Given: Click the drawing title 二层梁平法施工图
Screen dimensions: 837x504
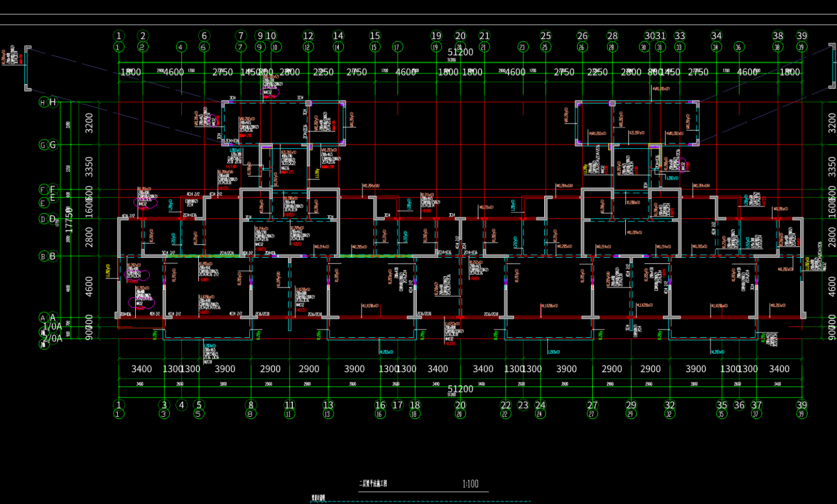Looking at the screenshot, I should click(373, 484).
